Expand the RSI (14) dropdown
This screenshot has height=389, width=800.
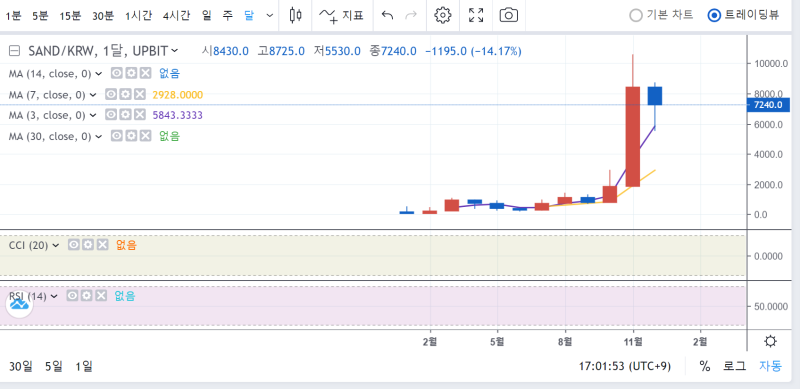pos(55,296)
